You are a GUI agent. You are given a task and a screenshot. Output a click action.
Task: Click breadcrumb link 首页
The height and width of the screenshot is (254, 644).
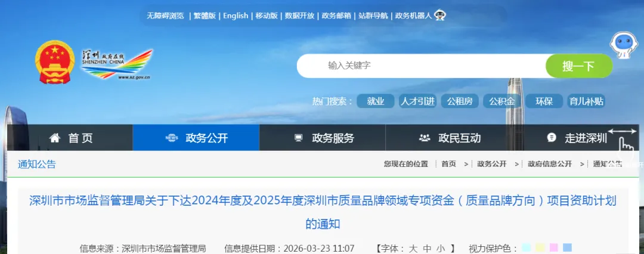(x=448, y=164)
